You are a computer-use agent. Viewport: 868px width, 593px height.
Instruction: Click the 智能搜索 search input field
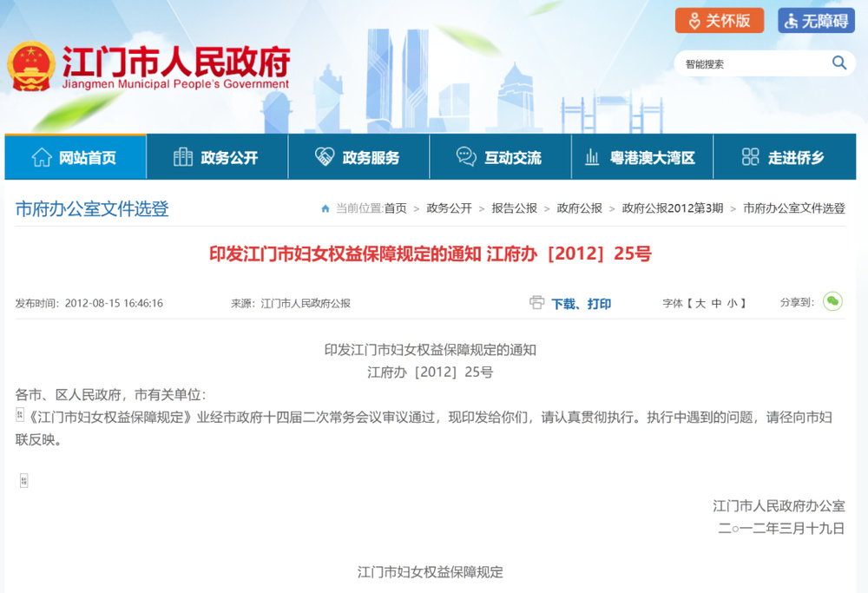751,63
